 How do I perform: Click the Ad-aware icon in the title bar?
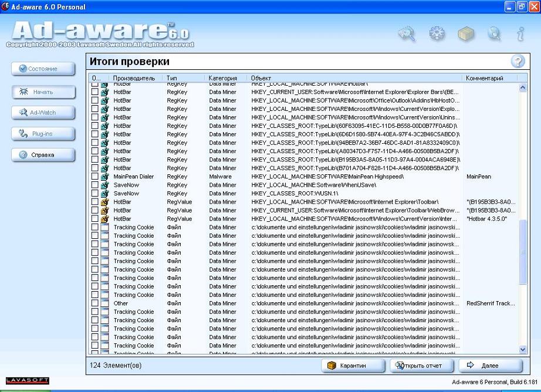(x=5, y=6)
